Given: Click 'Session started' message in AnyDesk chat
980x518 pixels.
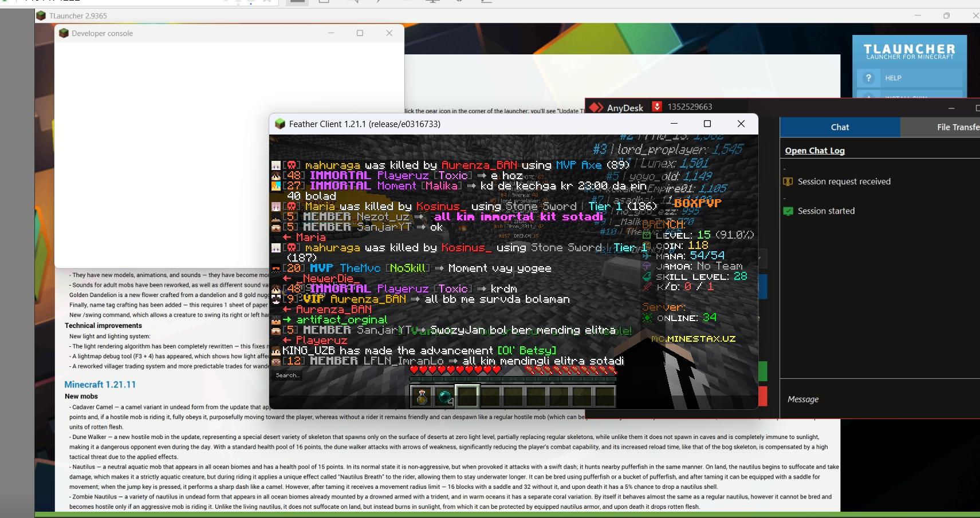Looking at the screenshot, I should tap(826, 211).
